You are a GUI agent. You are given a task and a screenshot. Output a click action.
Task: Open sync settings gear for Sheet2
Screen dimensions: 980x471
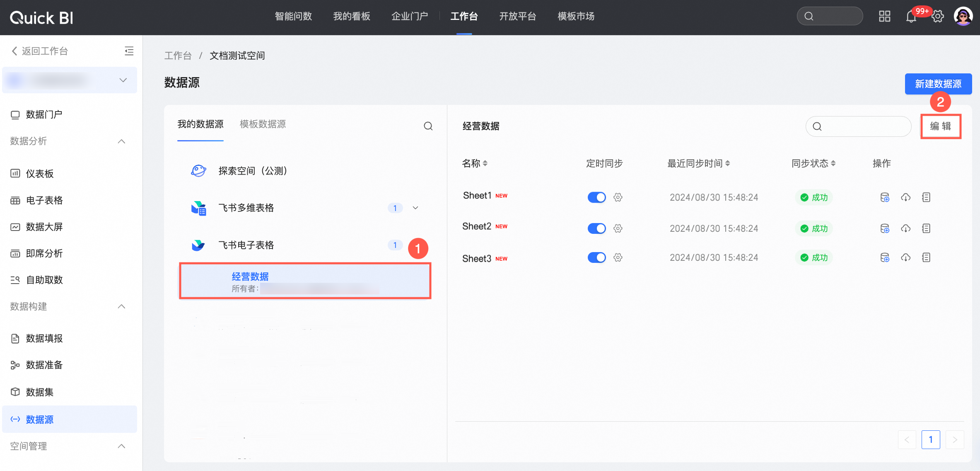618,228
